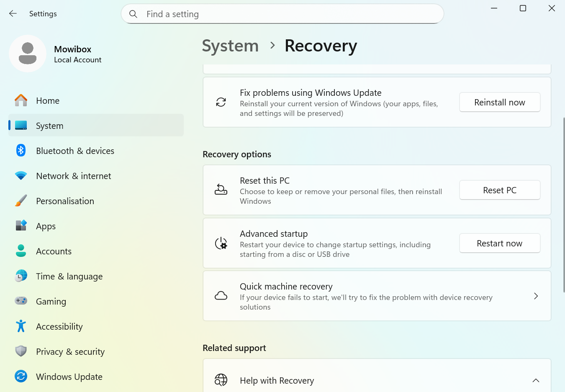This screenshot has width=565, height=392.
Task: Click the Reinstall now button
Action: click(x=499, y=102)
